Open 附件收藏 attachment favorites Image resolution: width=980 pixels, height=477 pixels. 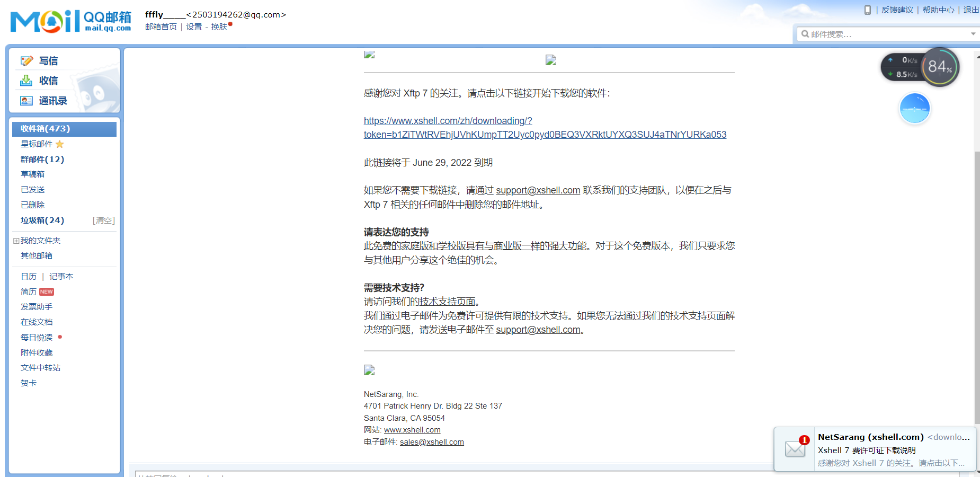(x=37, y=353)
